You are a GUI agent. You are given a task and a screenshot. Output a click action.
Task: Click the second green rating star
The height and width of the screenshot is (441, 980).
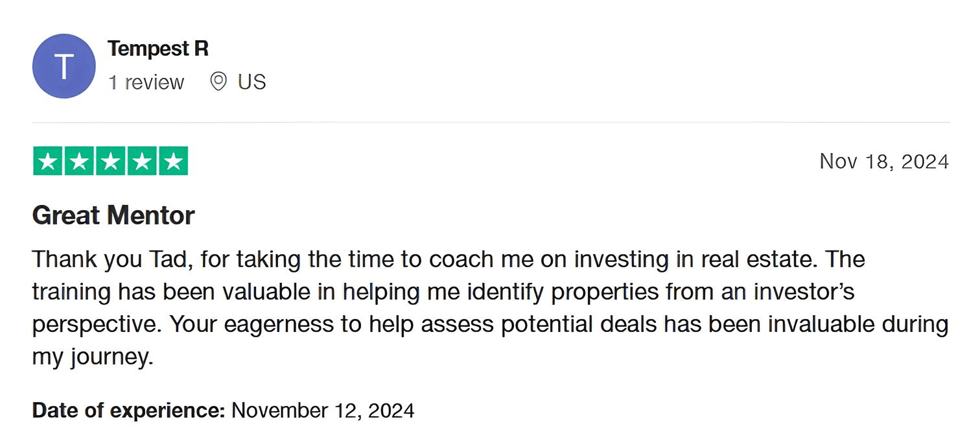point(79,161)
